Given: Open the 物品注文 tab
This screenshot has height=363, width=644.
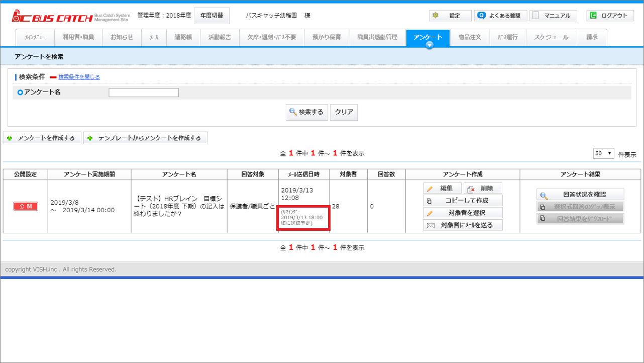Looking at the screenshot, I should (x=470, y=37).
